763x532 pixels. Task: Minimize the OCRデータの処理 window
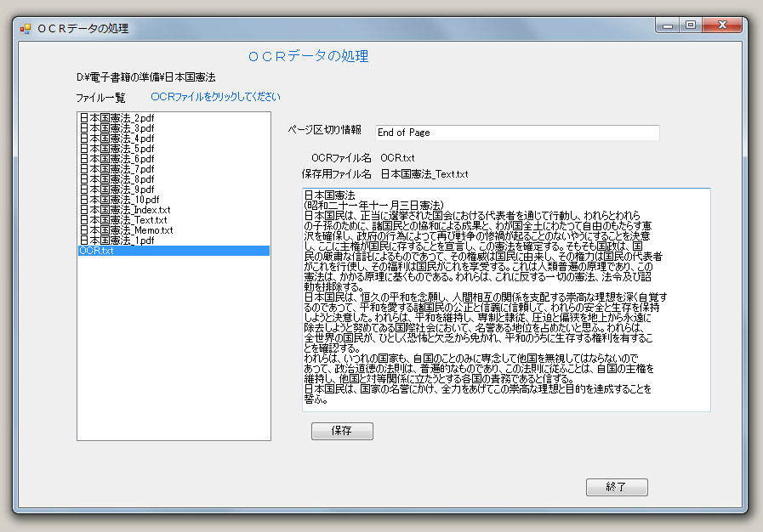(669, 25)
